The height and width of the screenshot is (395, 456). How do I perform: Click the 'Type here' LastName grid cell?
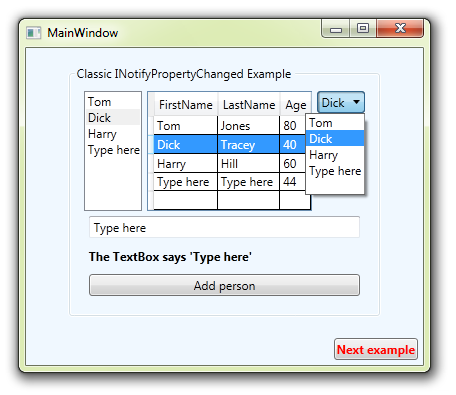pos(248,182)
